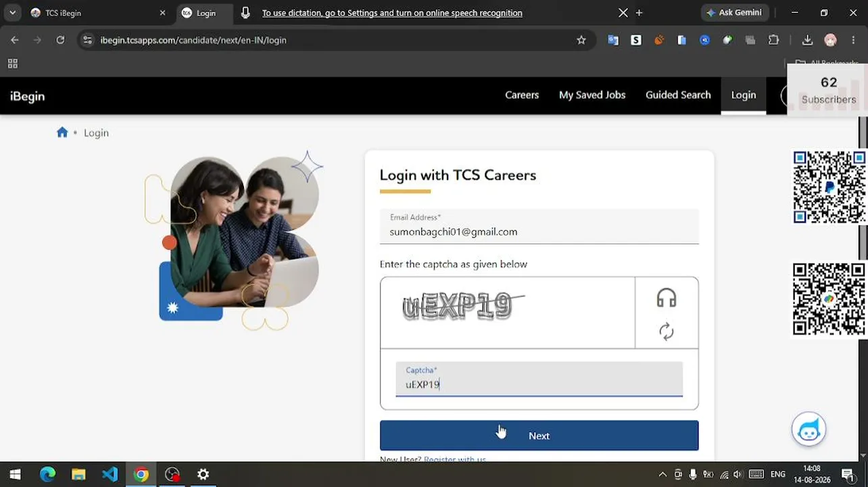
Task: Dismiss the dictation notification
Action: (623, 13)
